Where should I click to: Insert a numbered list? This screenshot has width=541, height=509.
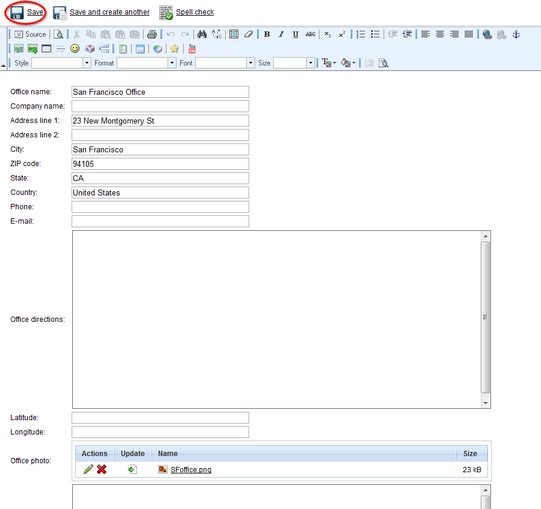coord(361,34)
